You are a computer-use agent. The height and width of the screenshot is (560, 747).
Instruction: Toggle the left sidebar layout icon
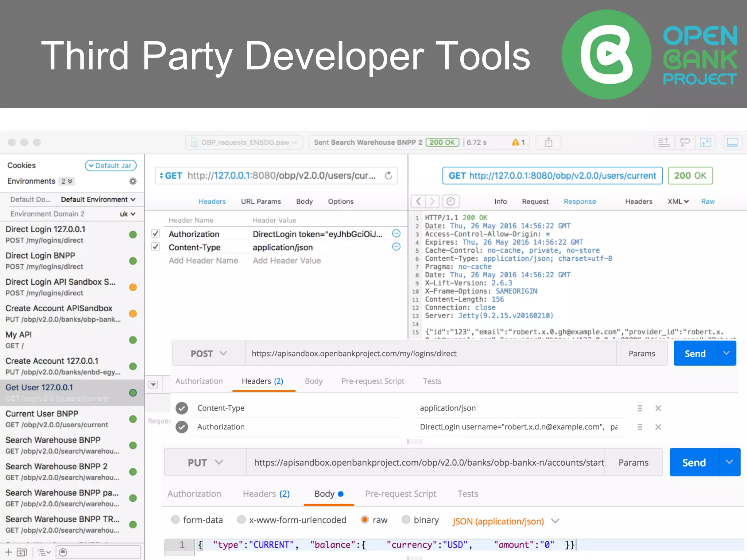(x=663, y=142)
